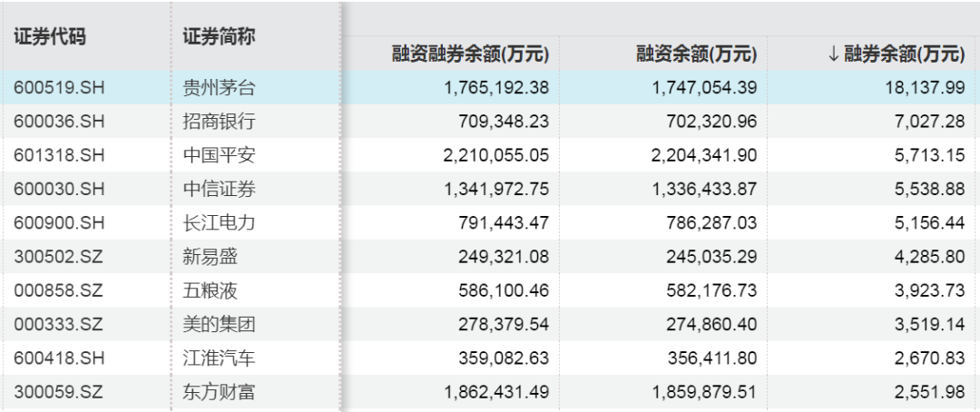Click the 五粮液 stock name
This screenshot has width=980, height=412.
(x=211, y=290)
